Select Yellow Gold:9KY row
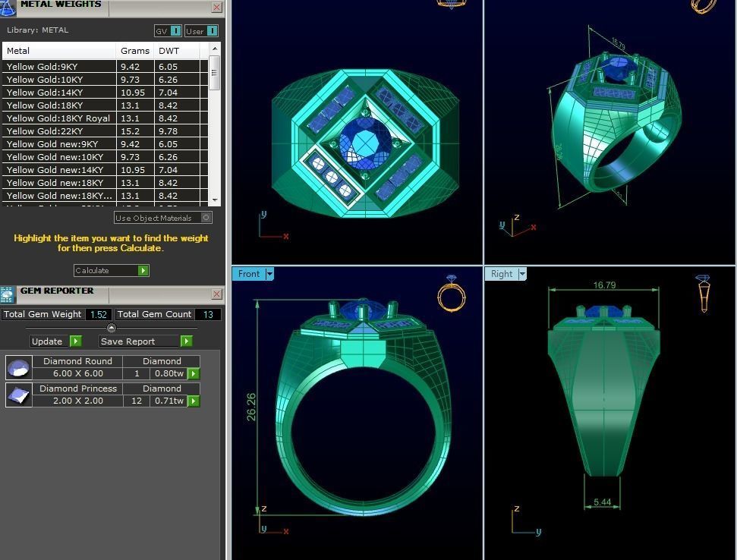Image resolution: width=737 pixels, height=560 pixels. point(106,67)
